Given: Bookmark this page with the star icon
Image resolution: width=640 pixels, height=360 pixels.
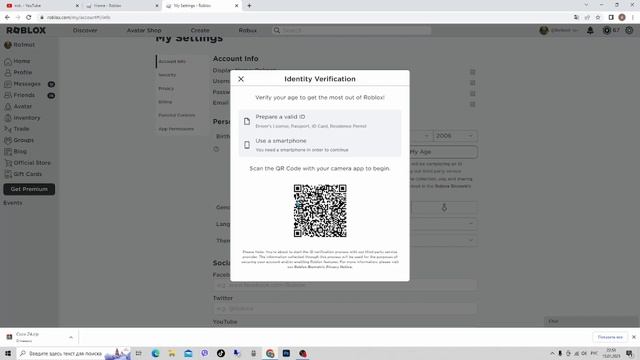Looking at the screenshot, I should pyautogui.click(x=598, y=18).
